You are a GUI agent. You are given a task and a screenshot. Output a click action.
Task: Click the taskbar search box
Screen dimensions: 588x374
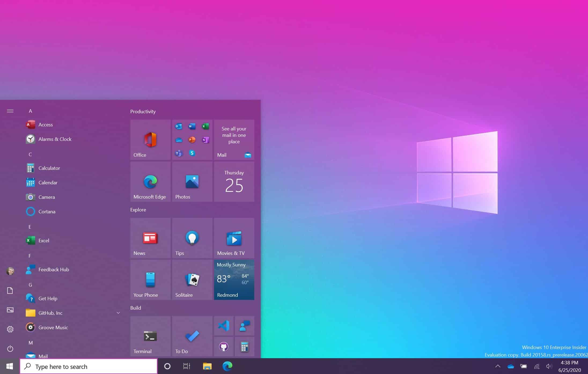(x=89, y=366)
